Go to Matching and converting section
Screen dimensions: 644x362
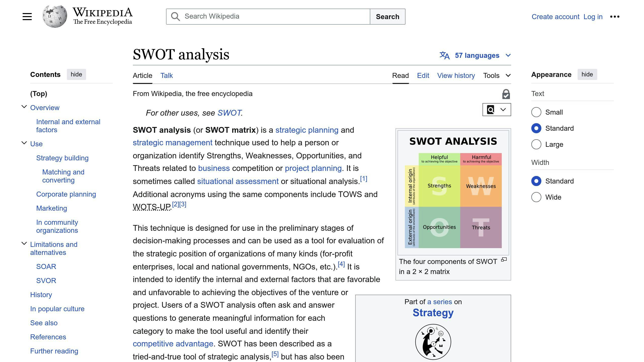(63, 176)
